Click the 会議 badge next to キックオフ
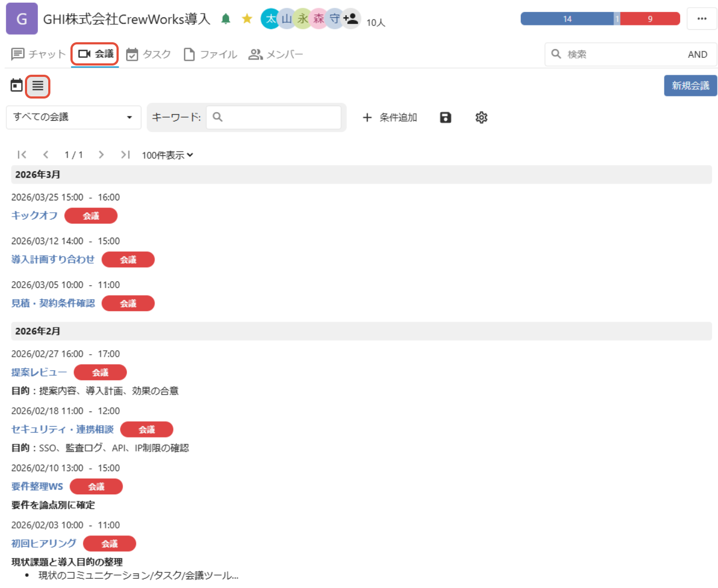718x588 pixels. click(x=91, y=216)
